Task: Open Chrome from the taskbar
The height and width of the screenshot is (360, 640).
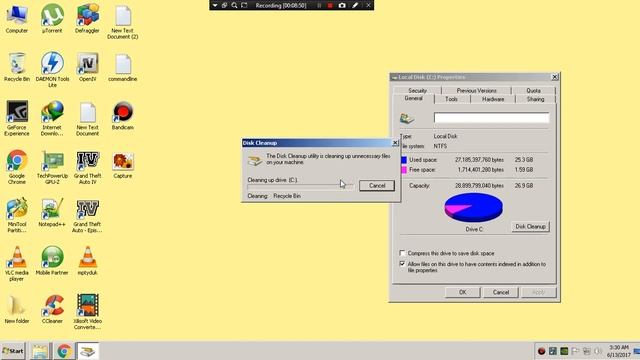Action: click(x=64, y=351)
